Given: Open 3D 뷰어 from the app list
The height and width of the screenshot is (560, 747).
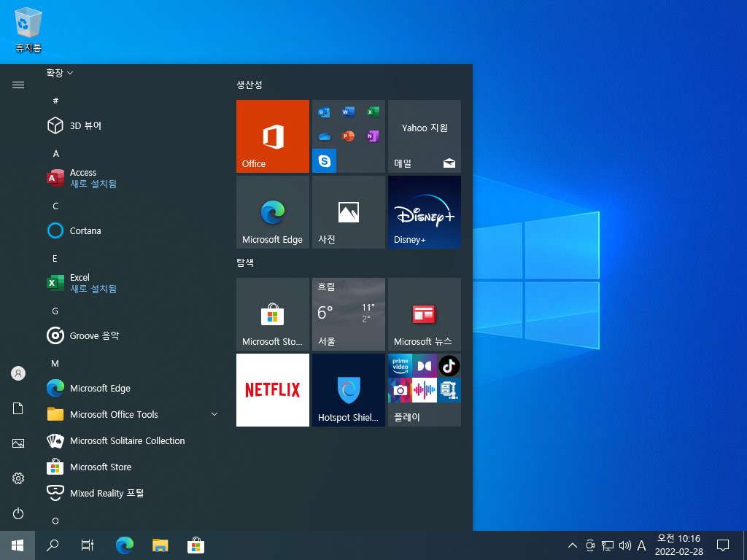Looking at the screenshot, I should [x=133, y=125].
